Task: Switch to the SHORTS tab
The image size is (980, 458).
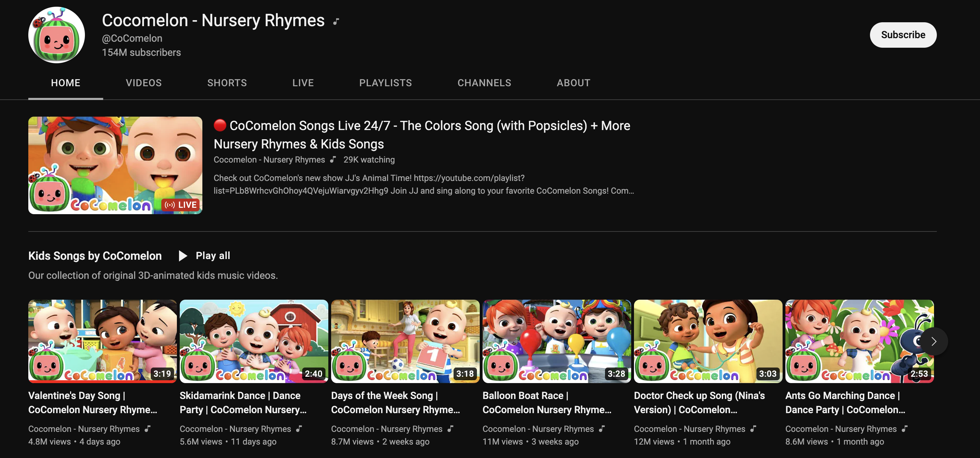Action: [227, 83]
